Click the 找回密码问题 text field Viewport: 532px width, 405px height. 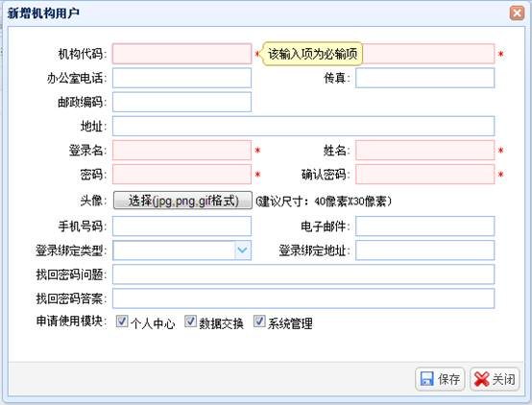tap(303, 274)
